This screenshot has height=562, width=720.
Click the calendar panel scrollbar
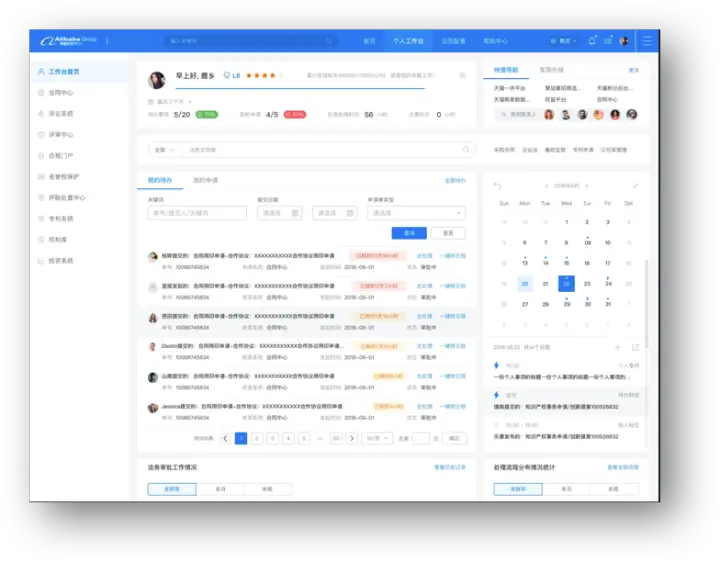point(647,303)
